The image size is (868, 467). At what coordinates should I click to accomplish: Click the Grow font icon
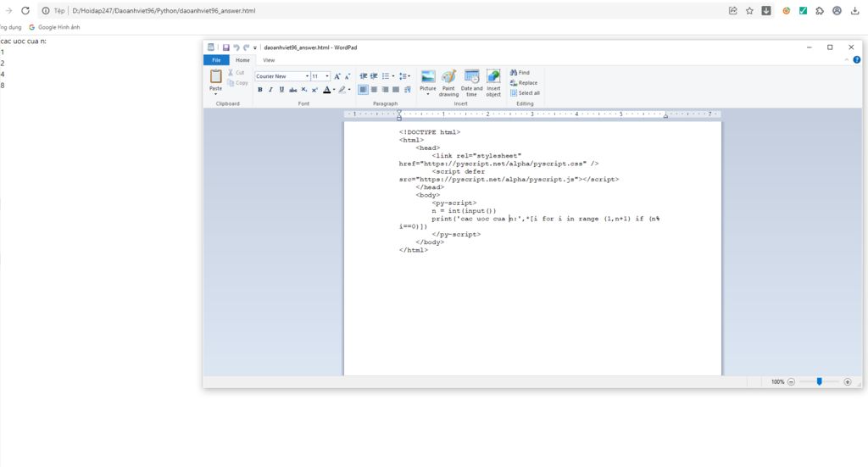337,76
